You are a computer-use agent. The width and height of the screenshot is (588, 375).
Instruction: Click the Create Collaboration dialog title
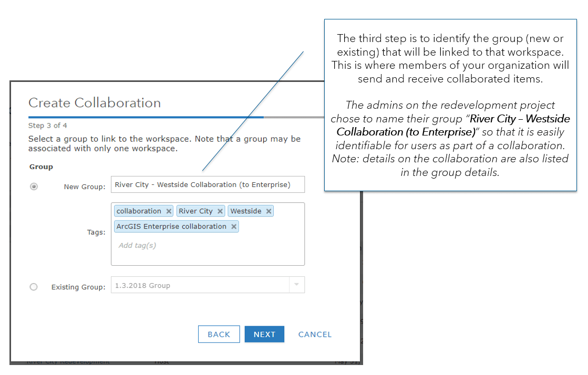point(95,103)
